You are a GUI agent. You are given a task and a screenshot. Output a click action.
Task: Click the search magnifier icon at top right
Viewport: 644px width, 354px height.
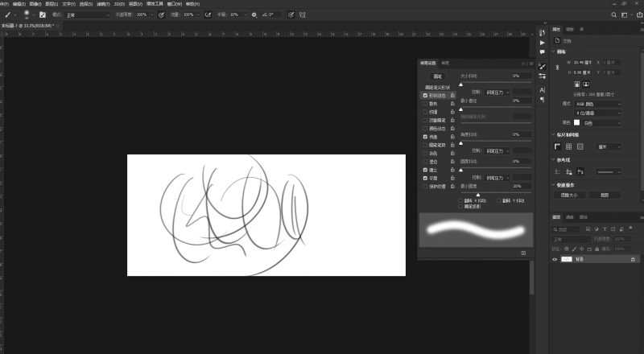tap(614, 14)
